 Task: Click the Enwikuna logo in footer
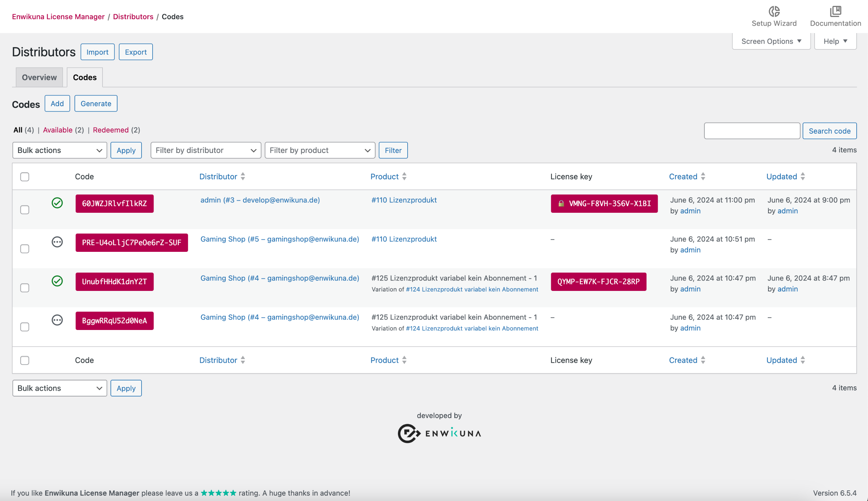tap(439, 433)
